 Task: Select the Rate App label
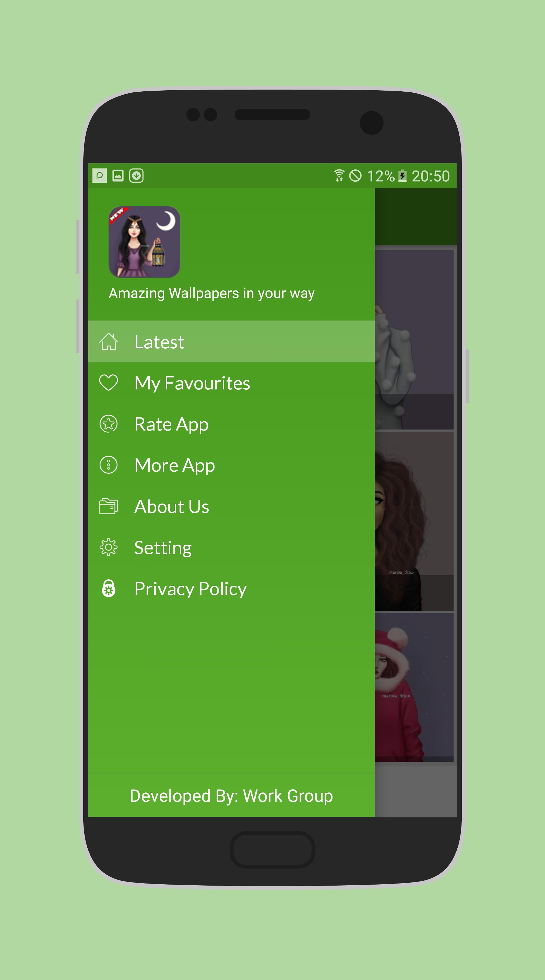pos(171,424)
